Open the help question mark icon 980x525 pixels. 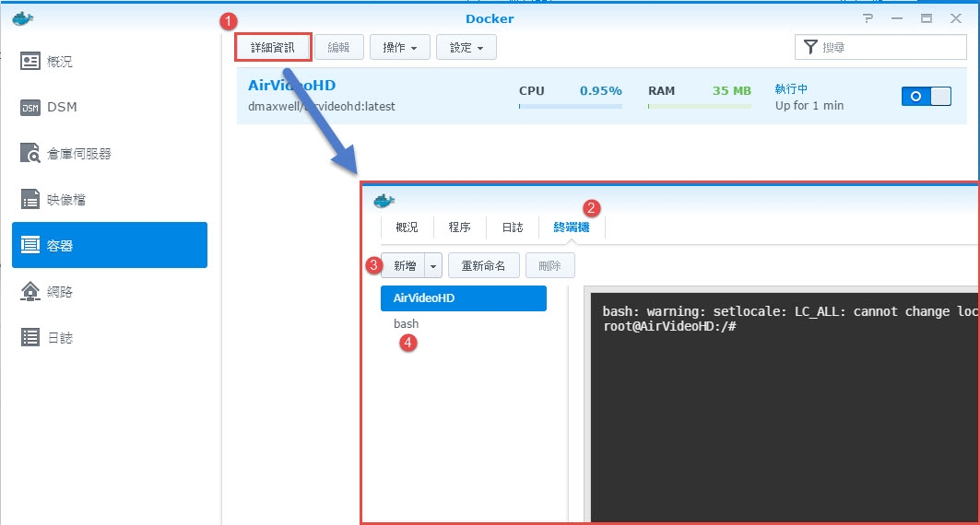click(868, 18)
